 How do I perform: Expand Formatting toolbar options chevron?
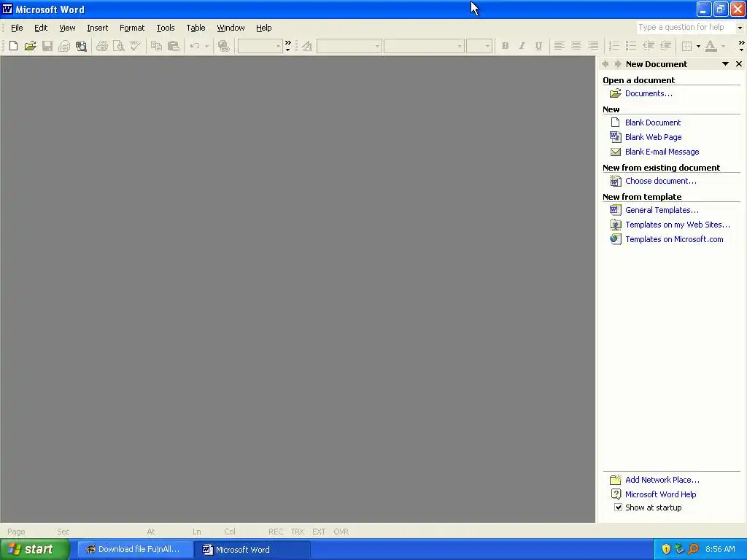click(741, 46)
